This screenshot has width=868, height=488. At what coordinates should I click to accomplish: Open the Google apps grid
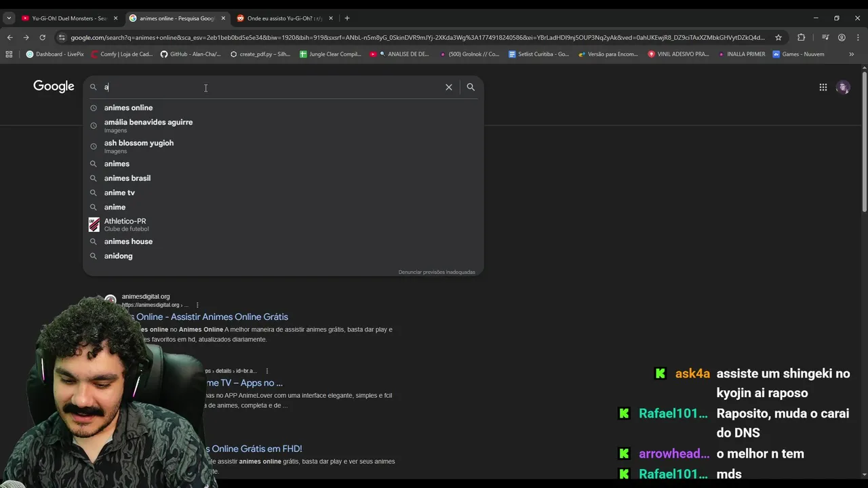(x=823, y=87)
